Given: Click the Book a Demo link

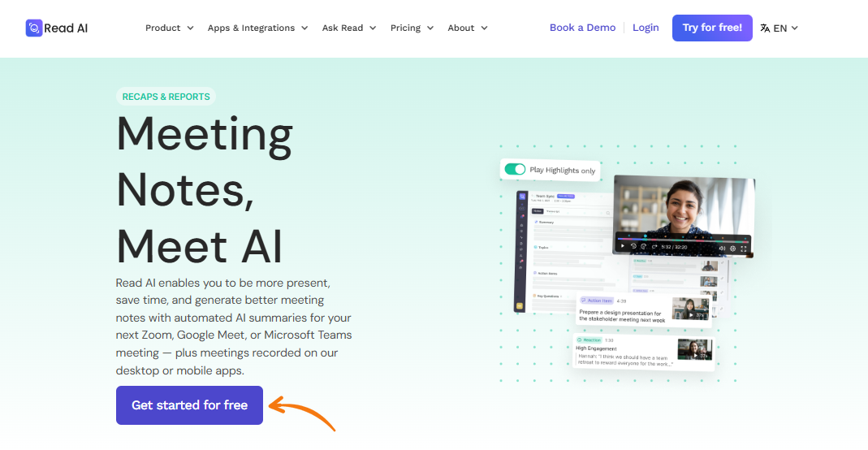Looking at the screenshot, I should pos(582,28).
